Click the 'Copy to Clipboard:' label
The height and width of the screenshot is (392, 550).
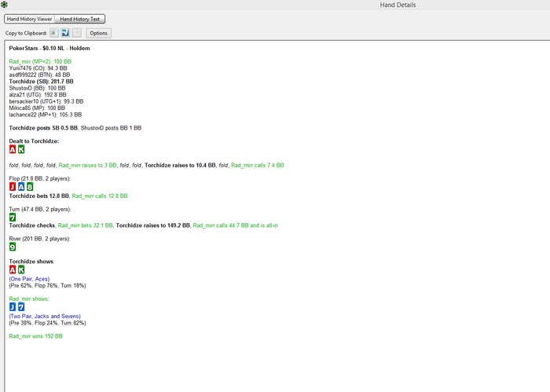(x=26, y=33)
